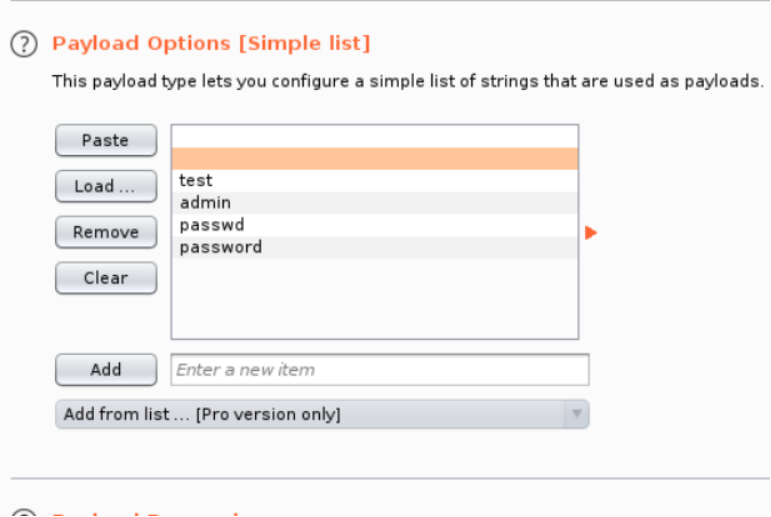Select the orange highlighted blank row
Screen dimensions: 771x517
[374, 159]
